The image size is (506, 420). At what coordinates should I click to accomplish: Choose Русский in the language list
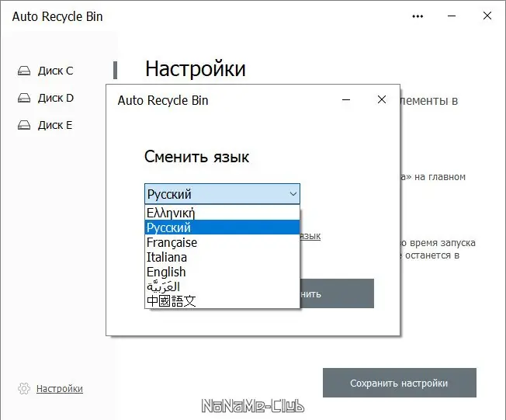222,227
